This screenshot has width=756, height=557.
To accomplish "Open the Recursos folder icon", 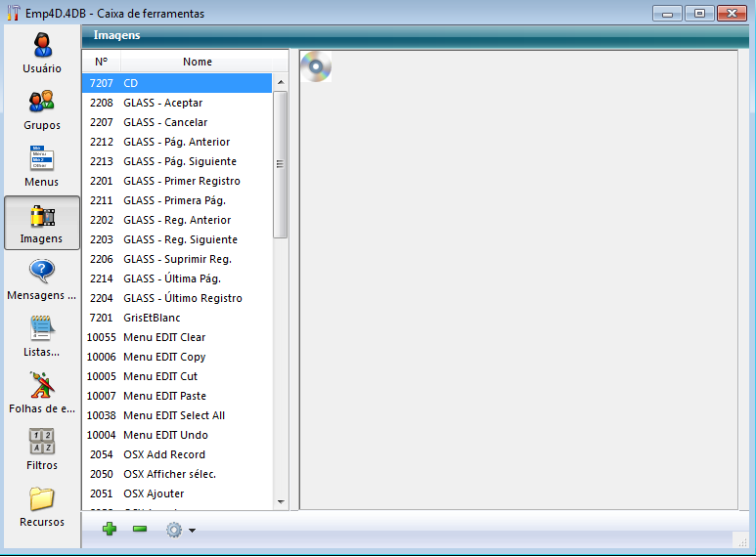I will 42,499.
